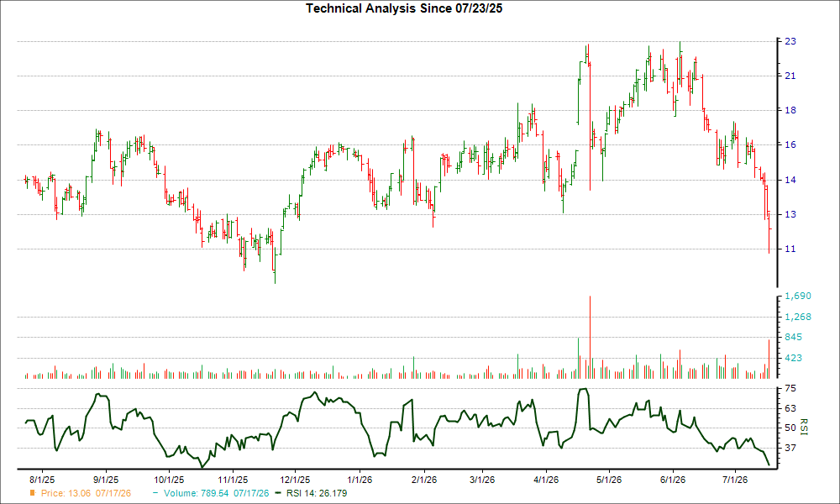The width and height of the screenshot is (840, 504).
Task: Click the price axis value 11
Action: click(790, 249)
